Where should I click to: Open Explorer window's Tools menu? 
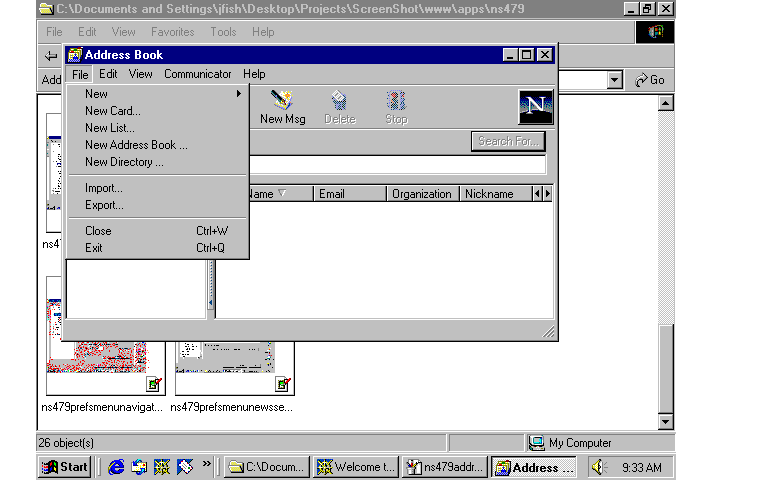(x=223, y=32)
